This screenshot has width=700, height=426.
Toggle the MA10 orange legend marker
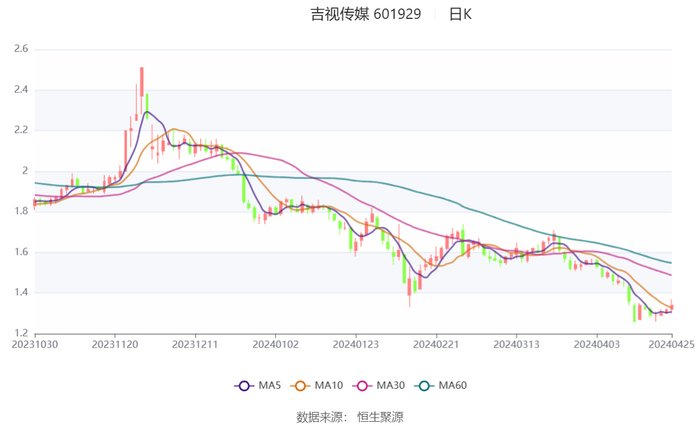[x=300, y=385]
